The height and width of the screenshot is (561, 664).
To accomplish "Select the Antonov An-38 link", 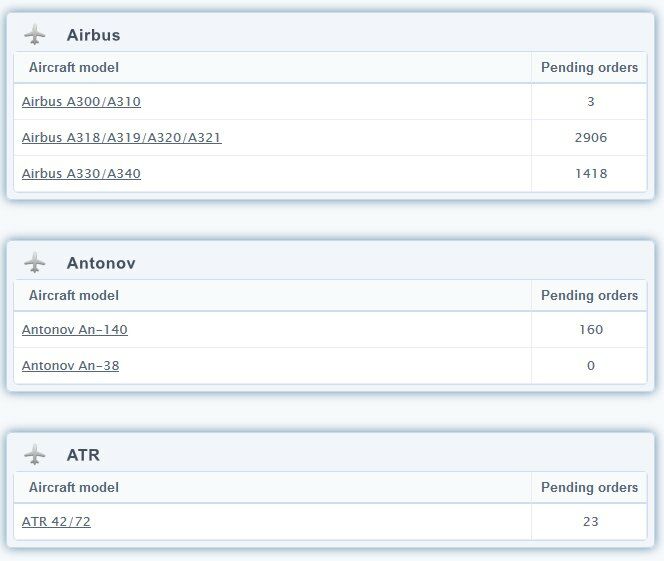I will [x=70, y=366].
